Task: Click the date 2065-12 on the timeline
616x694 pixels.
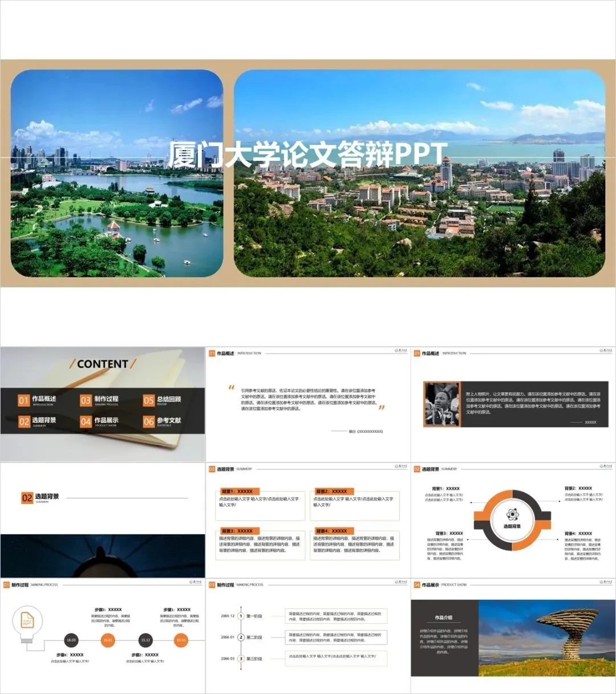Action: click(228, 616)
